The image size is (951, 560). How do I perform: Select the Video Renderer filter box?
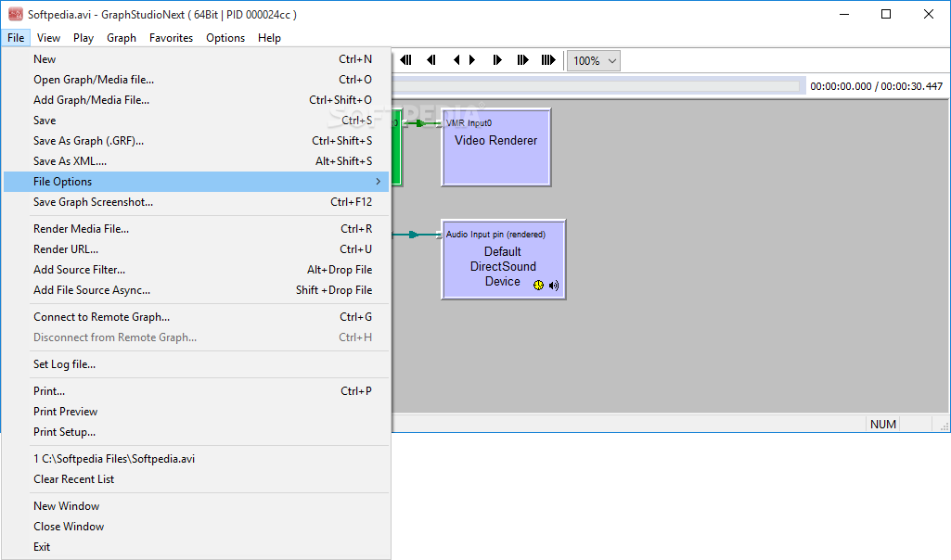click(496, 147)
